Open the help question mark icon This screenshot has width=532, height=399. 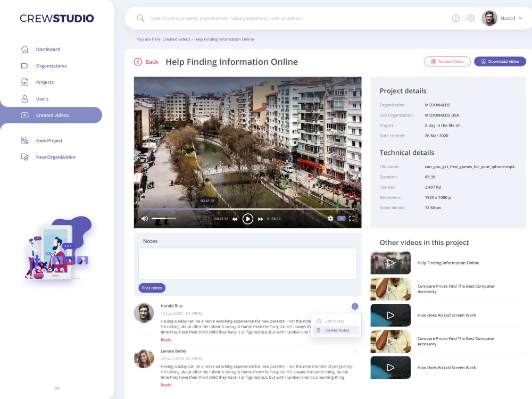pos(456,18)
